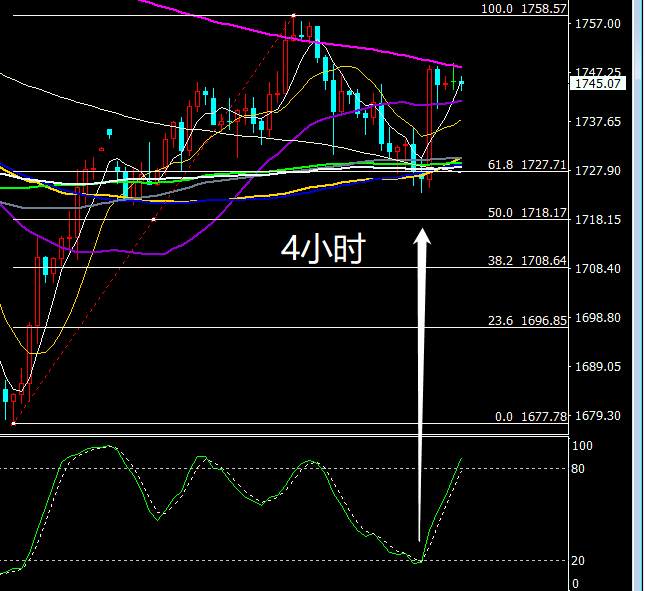The width and height of the screenshot is (645, 591).
Task: Select the 0.0 Fibonacci label 1677.78
Action: click(x=531, y=417)
